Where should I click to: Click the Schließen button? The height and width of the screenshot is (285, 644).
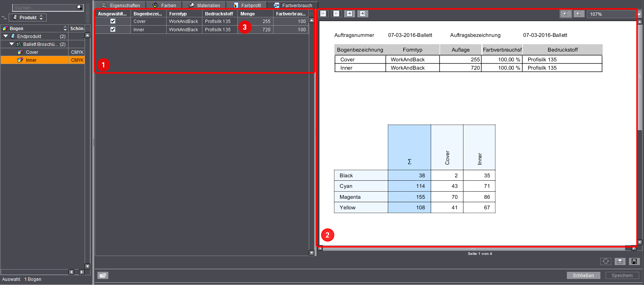click(x=583, y=276)
